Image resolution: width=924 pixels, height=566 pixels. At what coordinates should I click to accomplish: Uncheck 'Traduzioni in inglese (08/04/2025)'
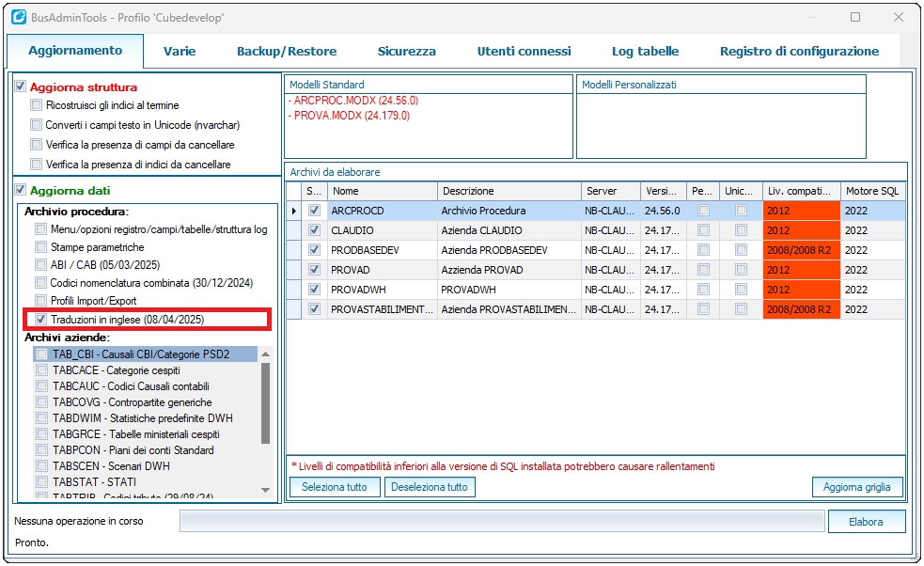[x=41, y=320]
